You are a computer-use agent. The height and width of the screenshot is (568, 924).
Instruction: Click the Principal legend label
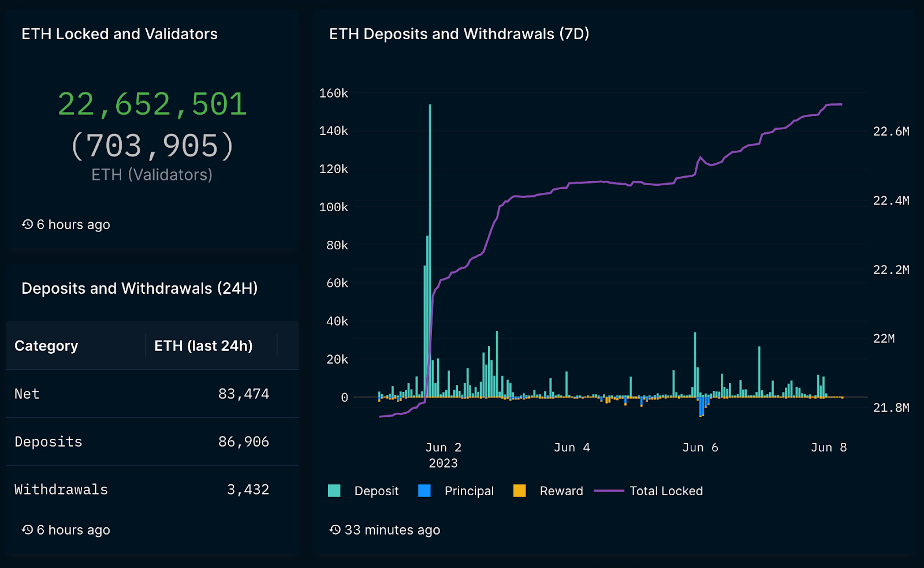(469, 491)
